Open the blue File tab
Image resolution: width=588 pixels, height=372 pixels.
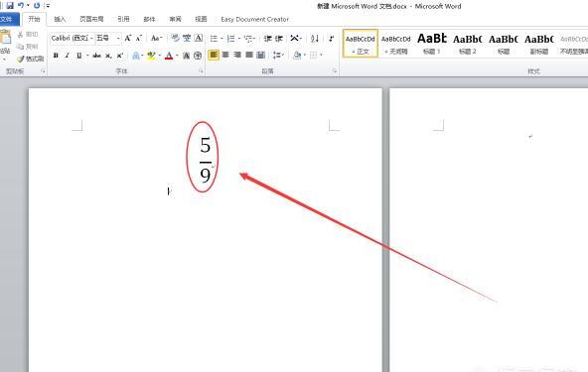8,19
